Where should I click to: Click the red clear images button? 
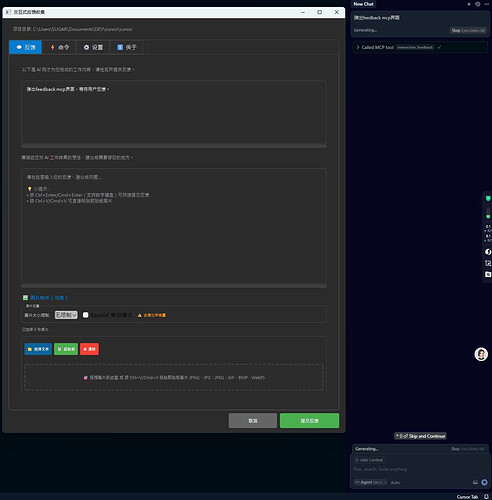click(89, 349)
